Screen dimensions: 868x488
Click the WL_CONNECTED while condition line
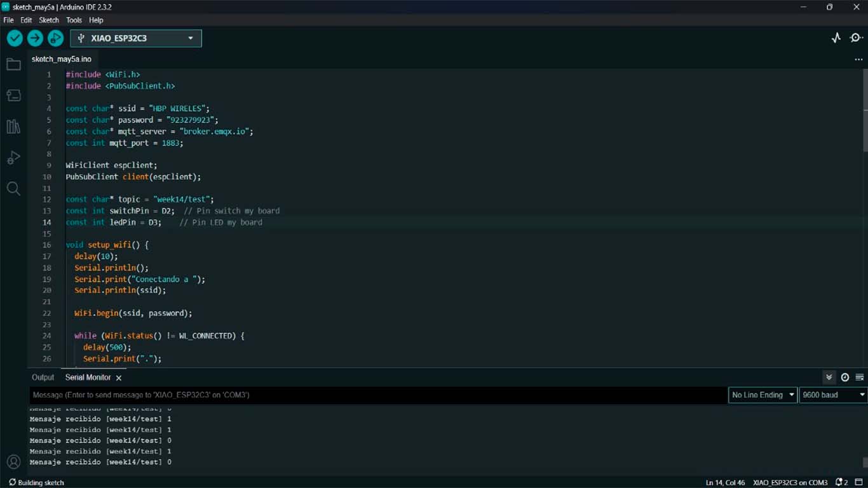tap(159, 336)
